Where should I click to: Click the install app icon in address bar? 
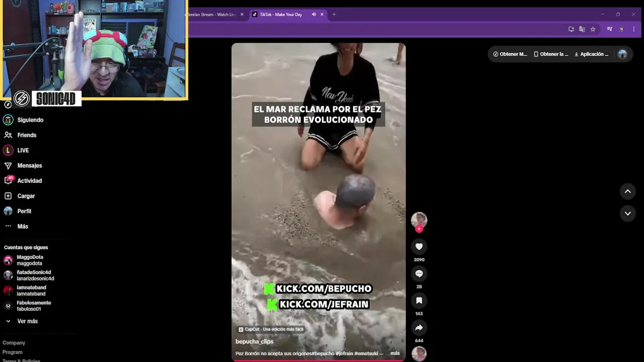[571, 29]
